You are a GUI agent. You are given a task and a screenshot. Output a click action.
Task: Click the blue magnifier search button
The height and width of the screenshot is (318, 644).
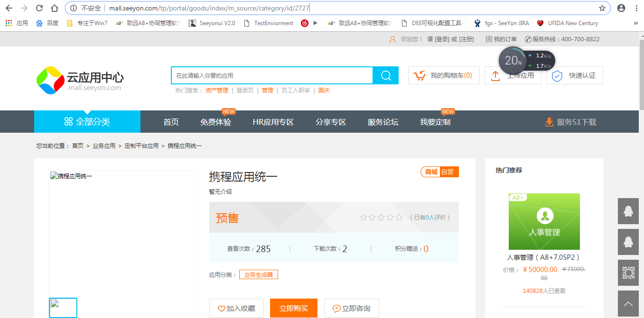[x=386, y=75]
